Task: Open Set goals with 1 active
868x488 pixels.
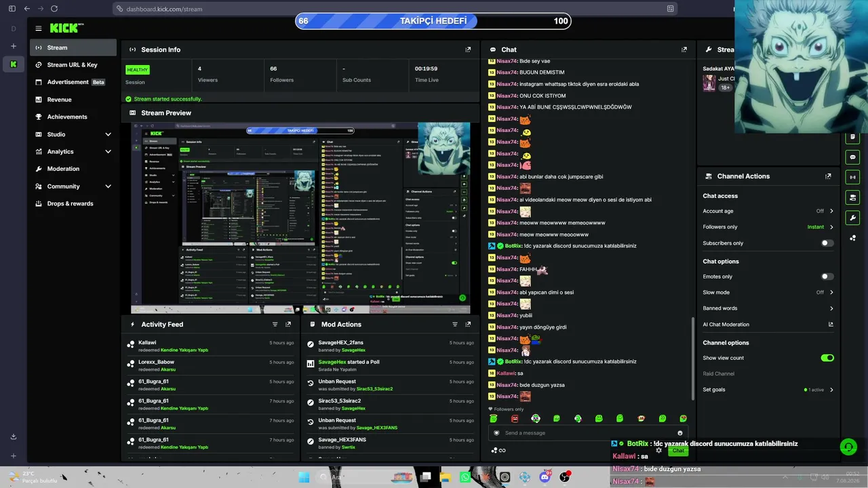Action: (x=768, y=390)
